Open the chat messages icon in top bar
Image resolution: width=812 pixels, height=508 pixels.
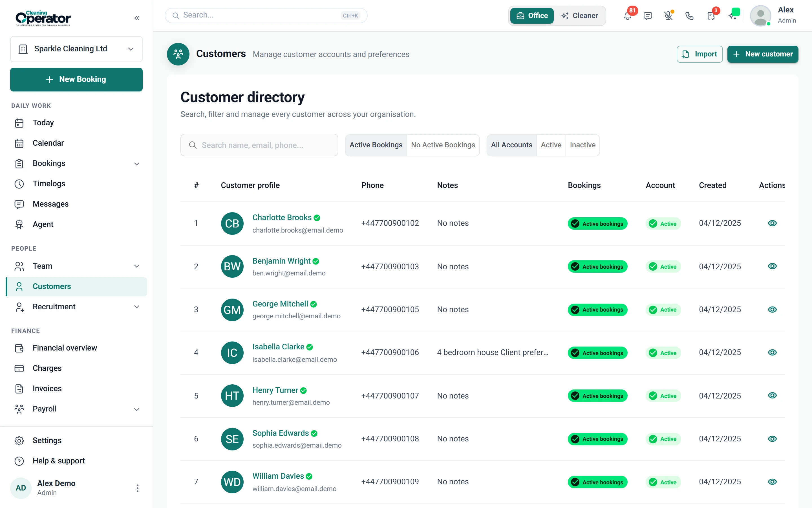(x=648, y=16)
